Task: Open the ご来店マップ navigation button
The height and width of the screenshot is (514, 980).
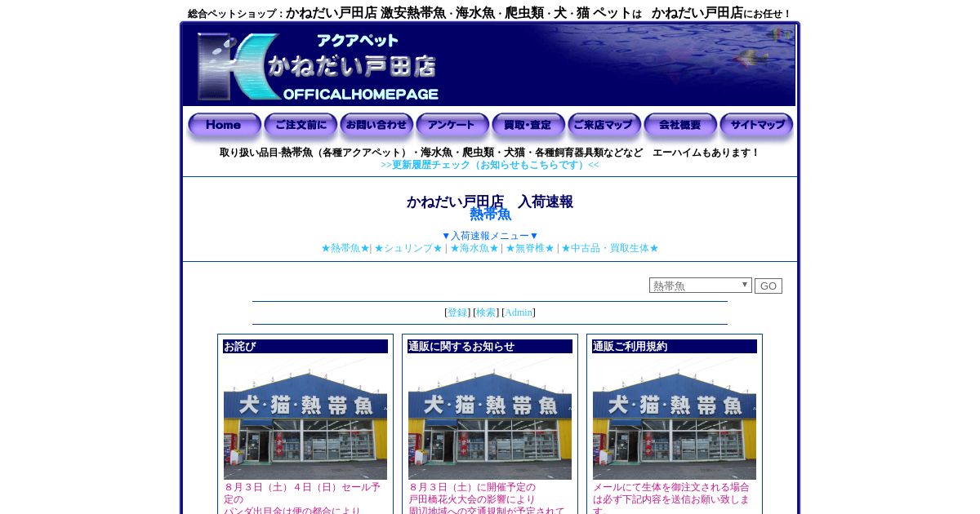Action: [604, 126]
